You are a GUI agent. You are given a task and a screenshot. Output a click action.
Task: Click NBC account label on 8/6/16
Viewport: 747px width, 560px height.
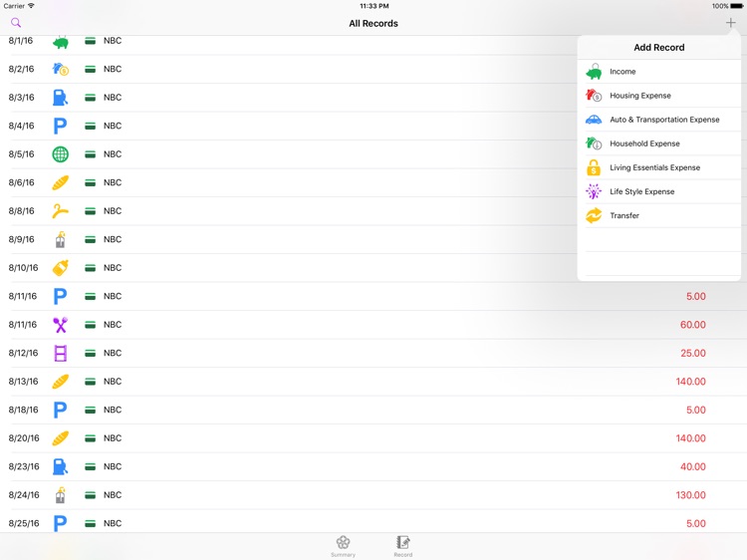click(113, 182)
